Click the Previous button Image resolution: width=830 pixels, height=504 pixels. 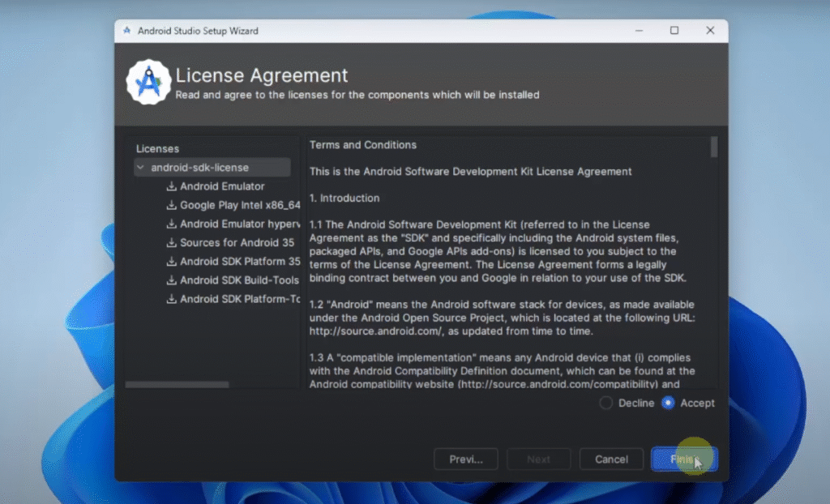pyautogui.click(x=466, y=459)
